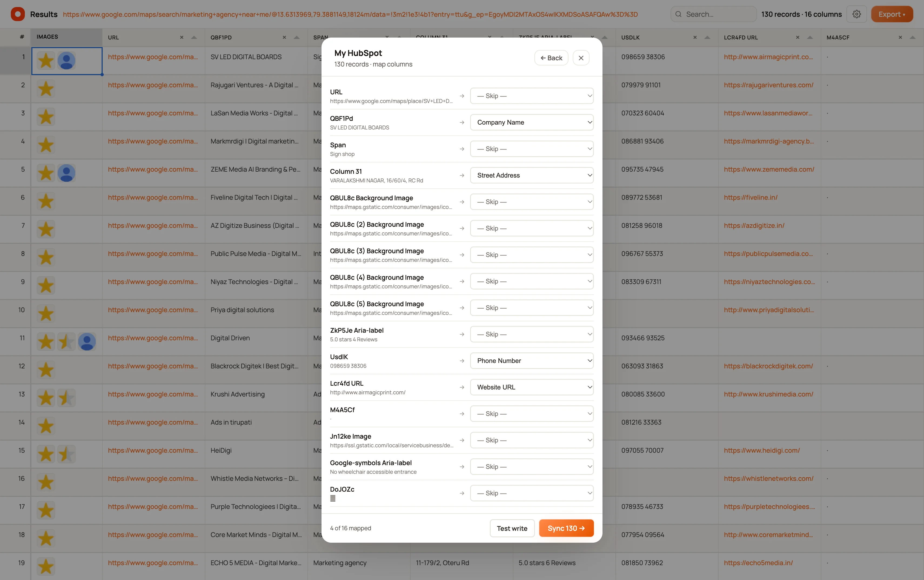Close the My HubSpot dialog
Viewport: 924px width, 580px height.
point(581,58)
